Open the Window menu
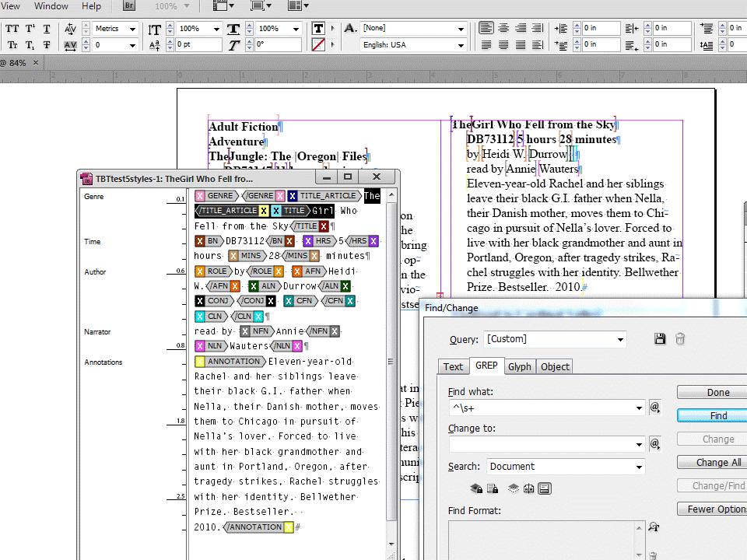Viewport: 747px width, 560px height. 51,6
